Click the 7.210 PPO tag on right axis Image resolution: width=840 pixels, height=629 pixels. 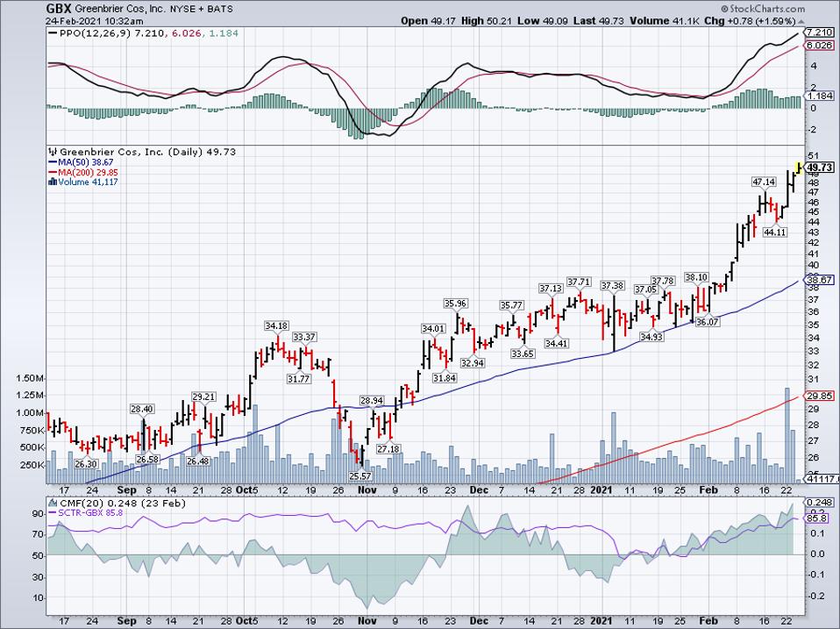(x=818, y=32)
